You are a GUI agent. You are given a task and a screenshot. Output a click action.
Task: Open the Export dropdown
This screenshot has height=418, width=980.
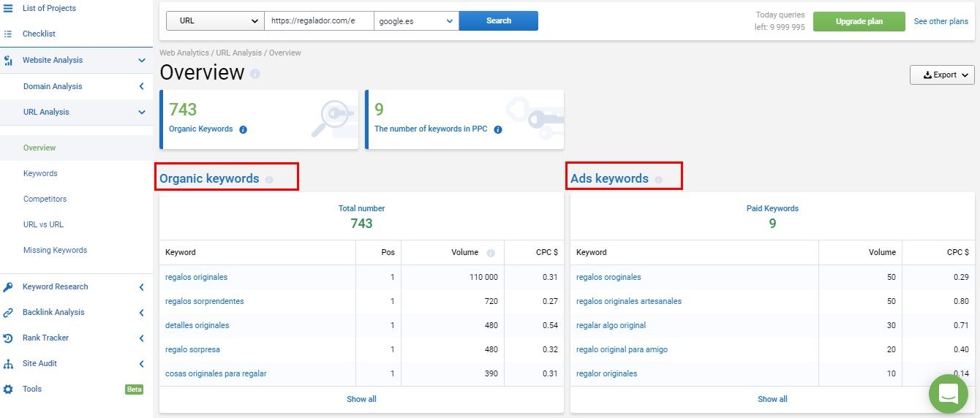pos(942,75)
